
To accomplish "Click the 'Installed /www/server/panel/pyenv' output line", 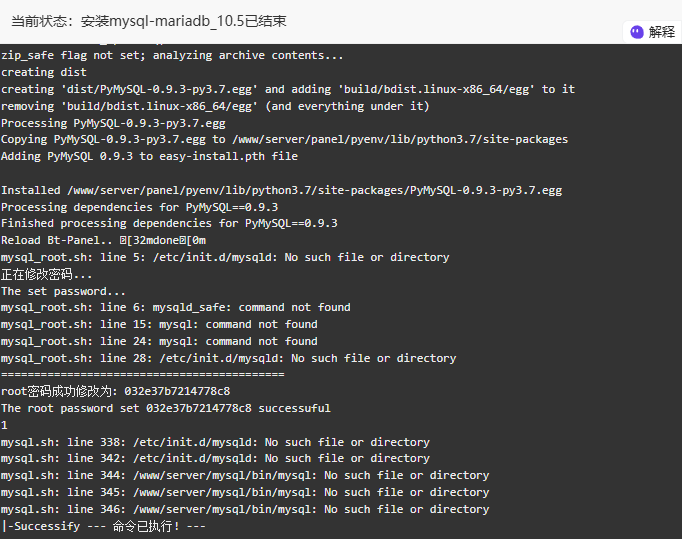I will 281,191.
